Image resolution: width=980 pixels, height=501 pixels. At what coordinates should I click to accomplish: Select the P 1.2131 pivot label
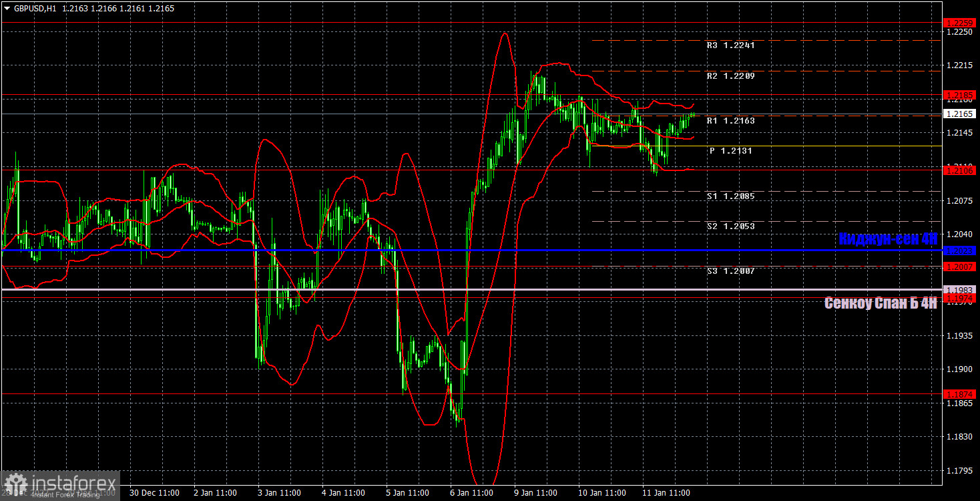(731, 151)
